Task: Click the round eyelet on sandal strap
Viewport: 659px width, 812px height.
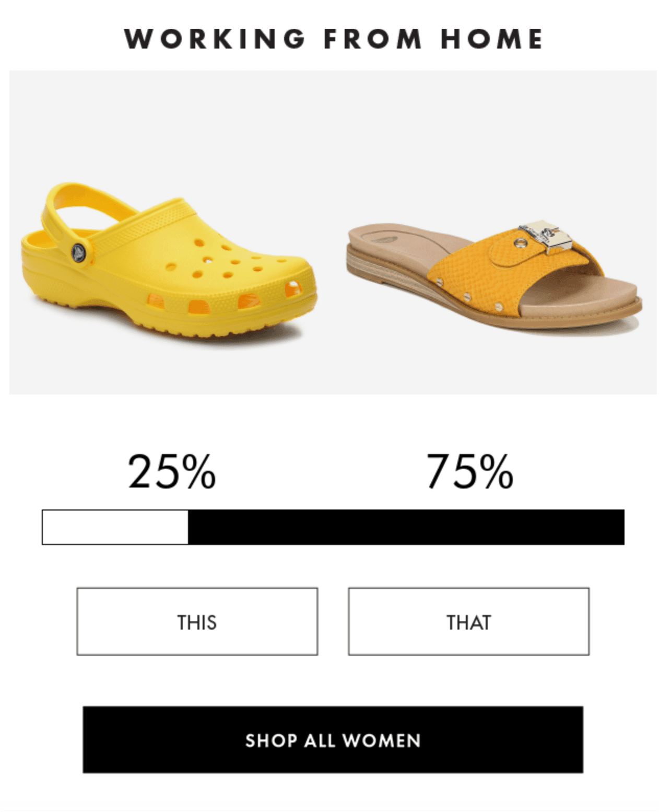Action: coord(521,243)
